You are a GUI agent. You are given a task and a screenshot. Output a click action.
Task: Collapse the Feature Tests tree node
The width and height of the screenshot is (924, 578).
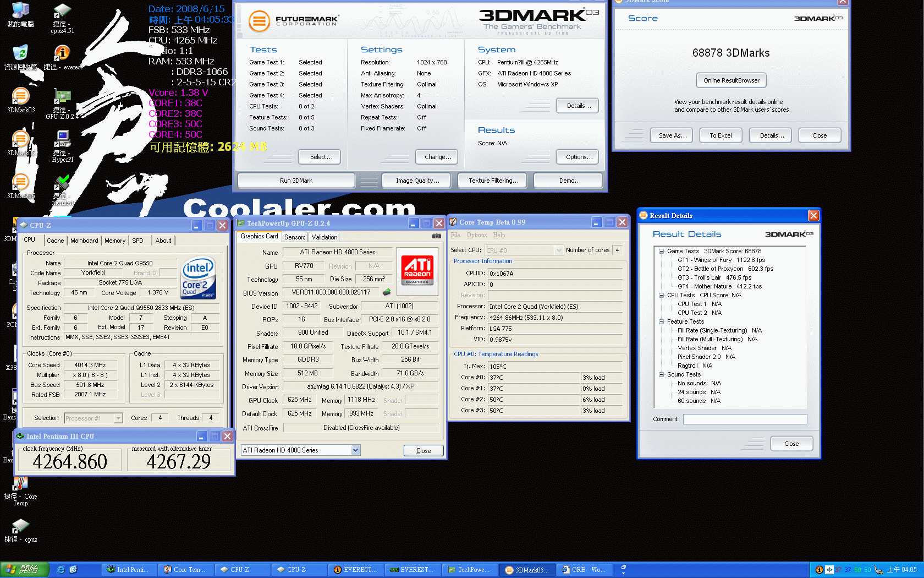point(662,321)
